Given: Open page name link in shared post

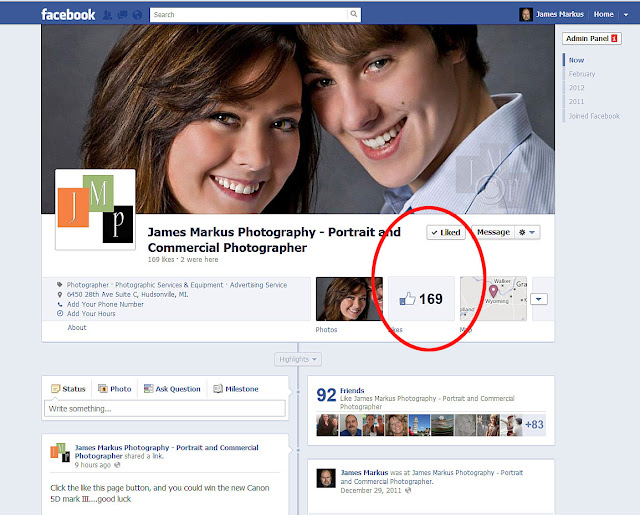Looking at the screenshot, I should point(166,452).
